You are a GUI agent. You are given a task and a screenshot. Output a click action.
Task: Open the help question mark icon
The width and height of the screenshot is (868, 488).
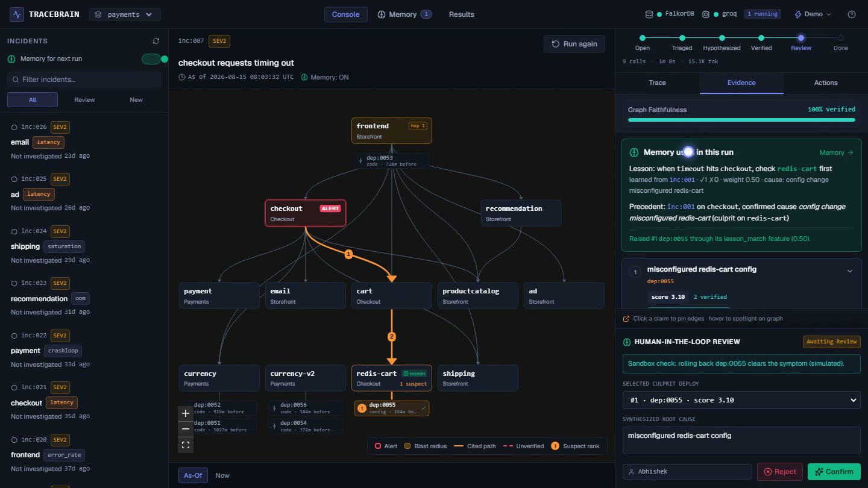(x=851, y=14)
